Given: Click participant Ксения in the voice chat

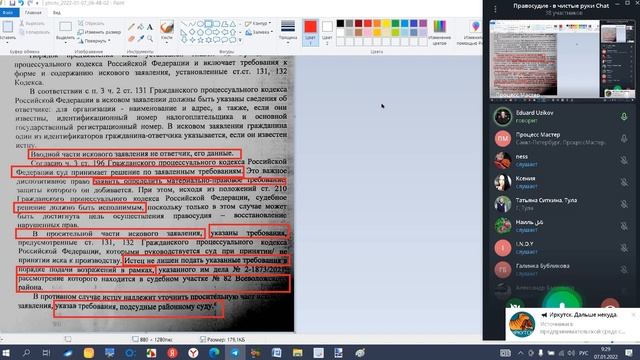Looking at the screenshot, I should (561, 182).
